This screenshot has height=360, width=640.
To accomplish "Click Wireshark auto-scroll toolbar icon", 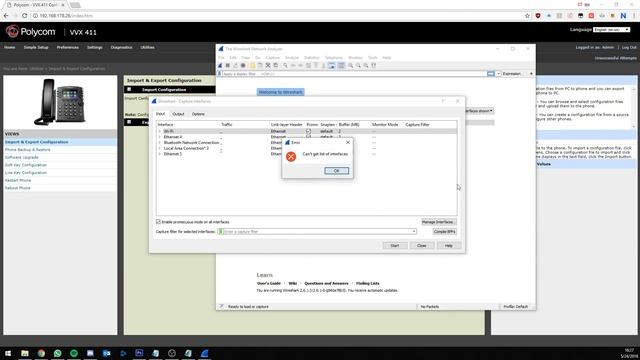I will (x=331, y=65).
